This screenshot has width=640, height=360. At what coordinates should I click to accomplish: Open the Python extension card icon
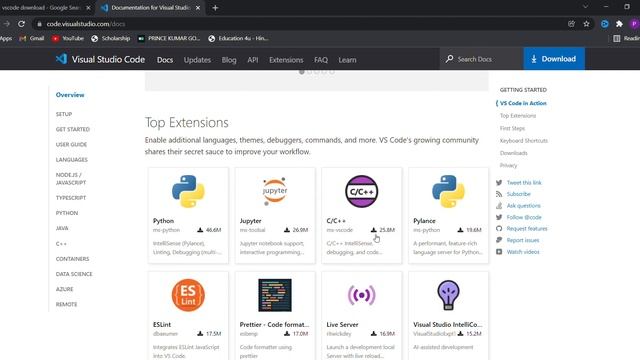tap(188, 191)
